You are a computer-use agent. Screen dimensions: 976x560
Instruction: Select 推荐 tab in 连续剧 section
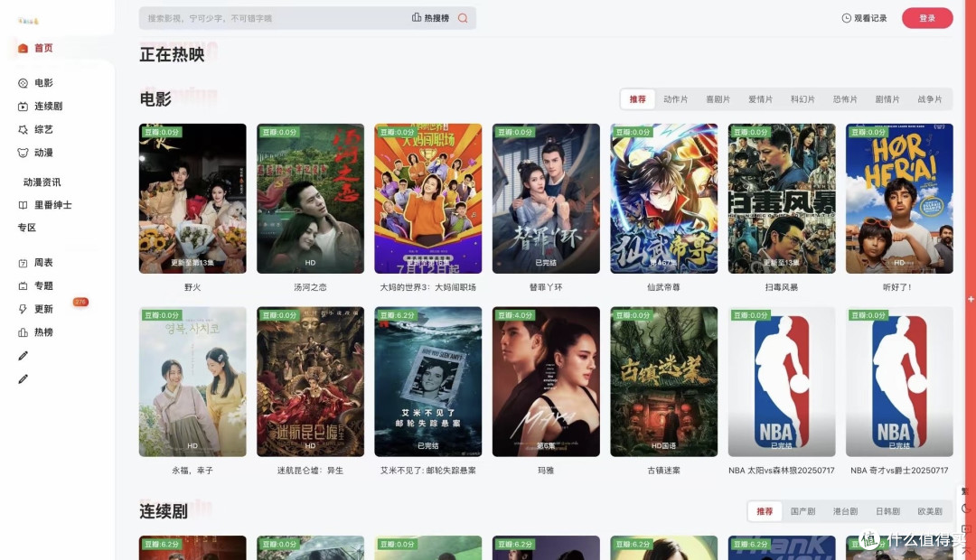[x=765, y=511]
